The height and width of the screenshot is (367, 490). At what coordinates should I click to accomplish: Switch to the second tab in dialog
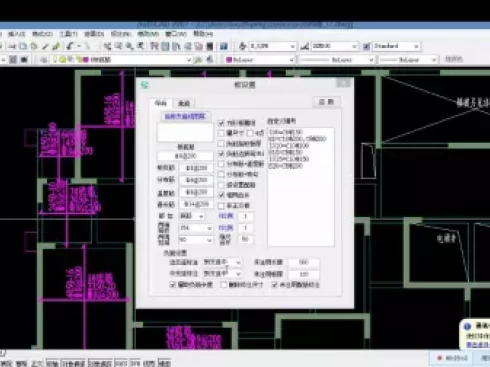(x=184, y=103)
